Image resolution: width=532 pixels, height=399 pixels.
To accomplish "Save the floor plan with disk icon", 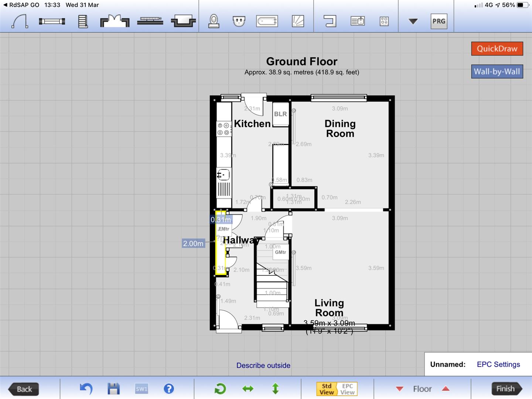I will tap(113, 389).
